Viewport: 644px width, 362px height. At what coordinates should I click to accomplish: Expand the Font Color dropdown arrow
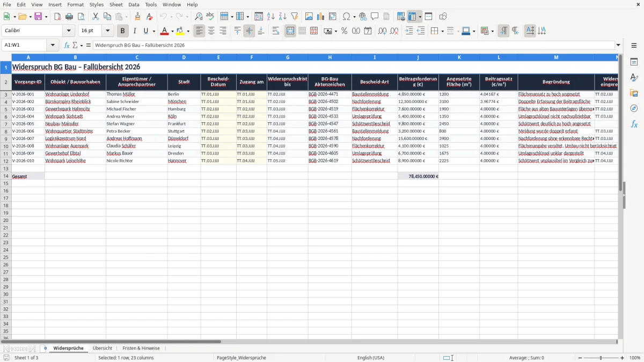(173, 31)
